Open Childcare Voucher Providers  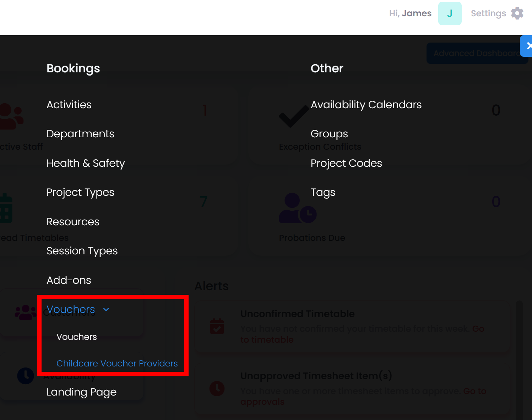117,363
